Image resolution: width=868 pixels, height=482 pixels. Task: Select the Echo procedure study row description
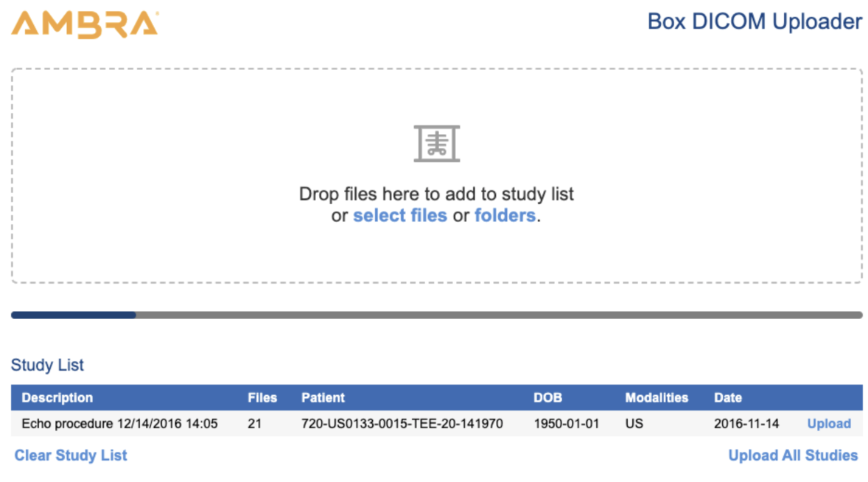tap(119, 424)
